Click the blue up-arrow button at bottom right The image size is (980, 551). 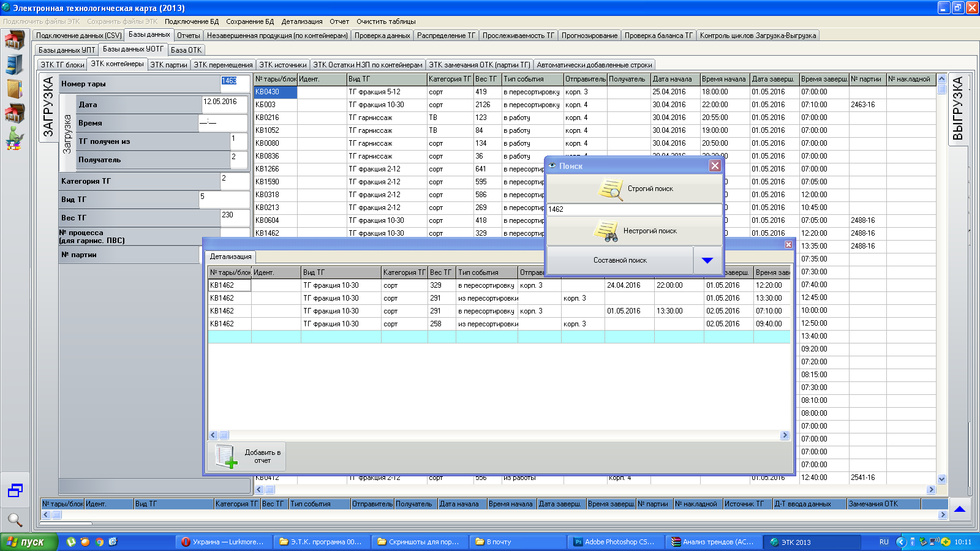(960, 509)
